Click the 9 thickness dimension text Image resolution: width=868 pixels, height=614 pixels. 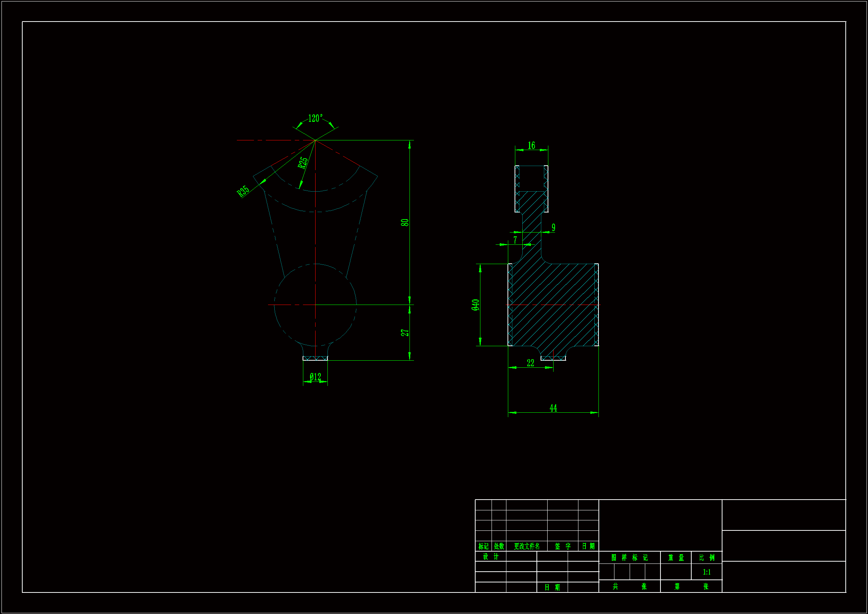click(x=554, y=227)
